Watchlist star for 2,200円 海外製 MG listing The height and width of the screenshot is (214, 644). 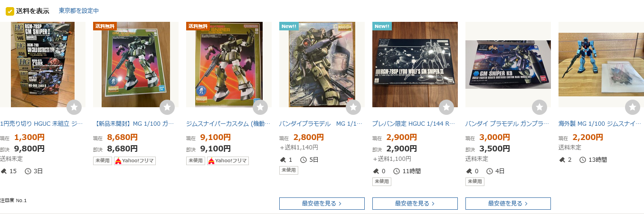[633, 107]
